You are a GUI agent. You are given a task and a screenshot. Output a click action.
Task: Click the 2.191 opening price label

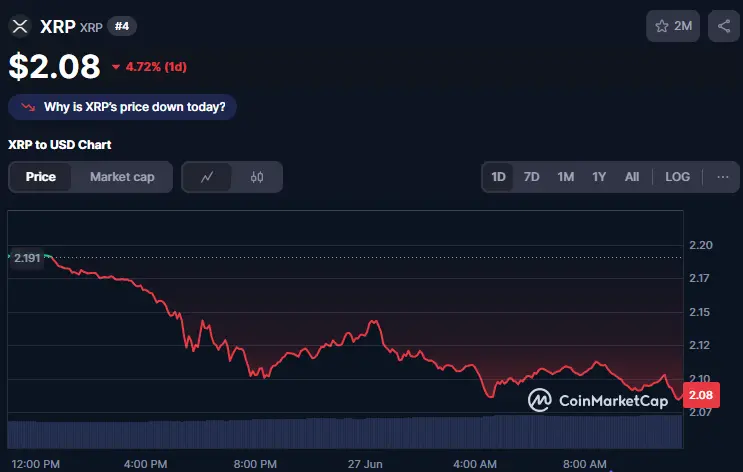point(27,258)
